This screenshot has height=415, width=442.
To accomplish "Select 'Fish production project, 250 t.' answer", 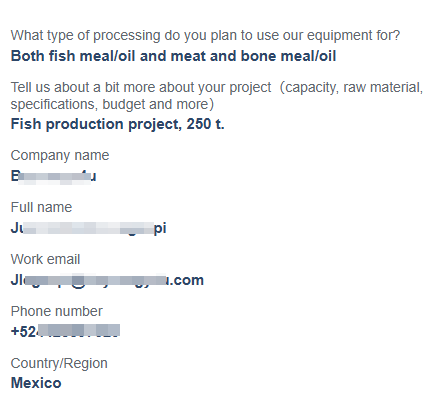I will (x=118, y=124).
